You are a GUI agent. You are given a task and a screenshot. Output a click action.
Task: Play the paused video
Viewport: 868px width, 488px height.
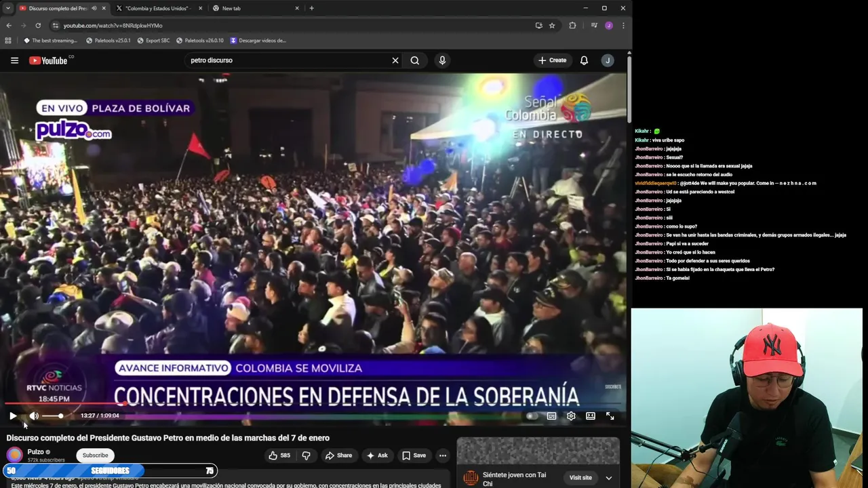coord(13,415)
